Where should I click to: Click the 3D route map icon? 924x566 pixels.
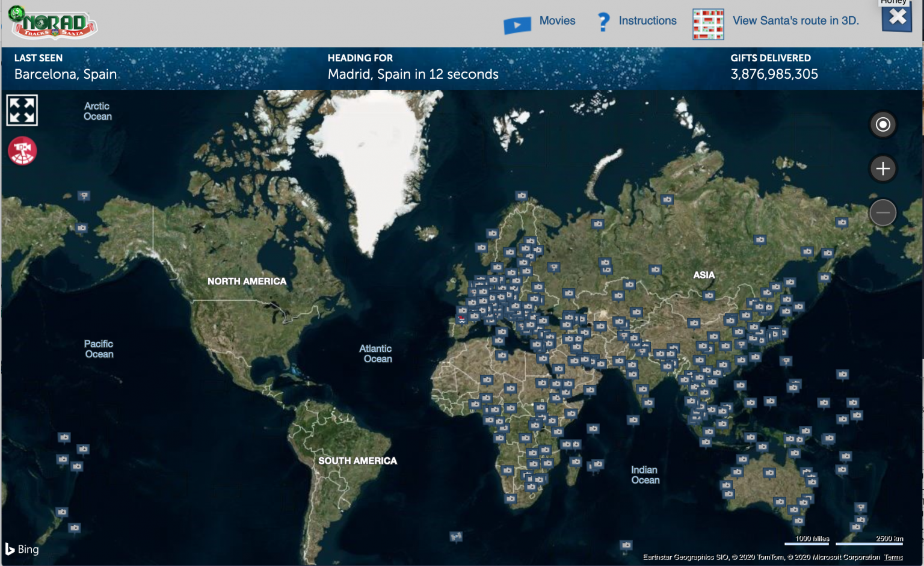[x=707, y=23]
